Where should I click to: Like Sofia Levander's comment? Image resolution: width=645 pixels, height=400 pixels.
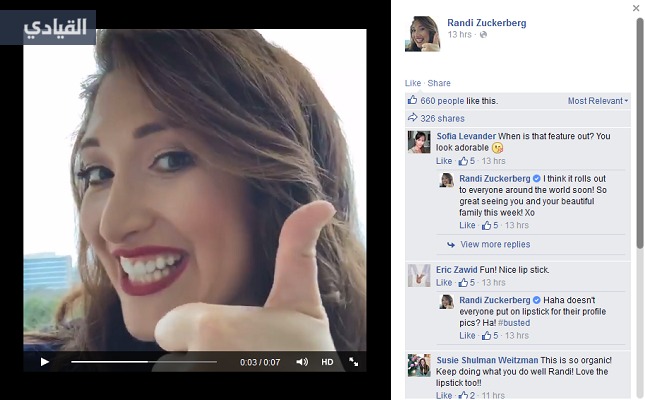[444, 161]
